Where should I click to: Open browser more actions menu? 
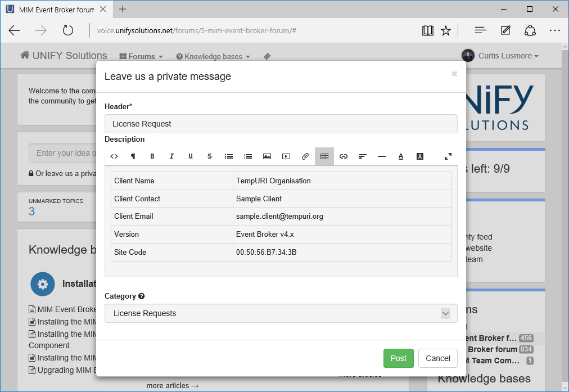tap(555, 30)
